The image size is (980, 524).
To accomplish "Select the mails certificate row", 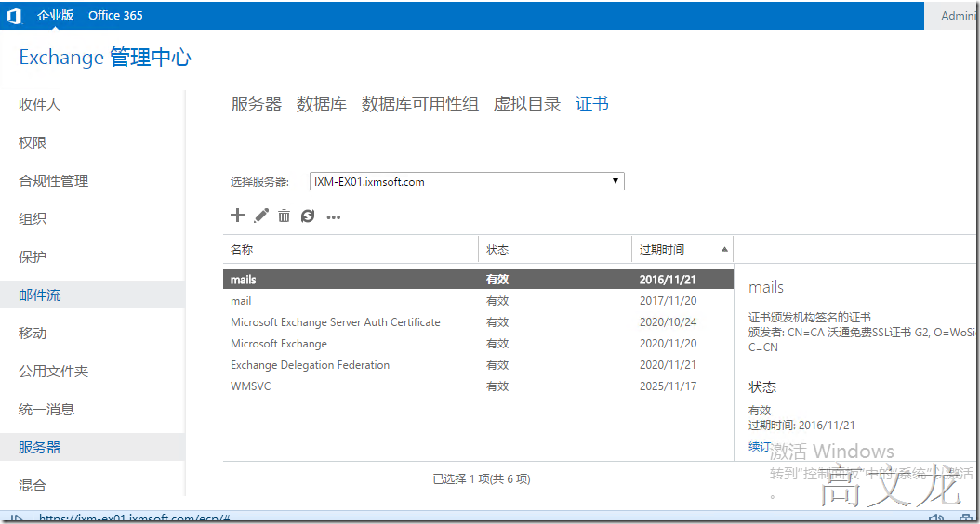I will (478, 280).
